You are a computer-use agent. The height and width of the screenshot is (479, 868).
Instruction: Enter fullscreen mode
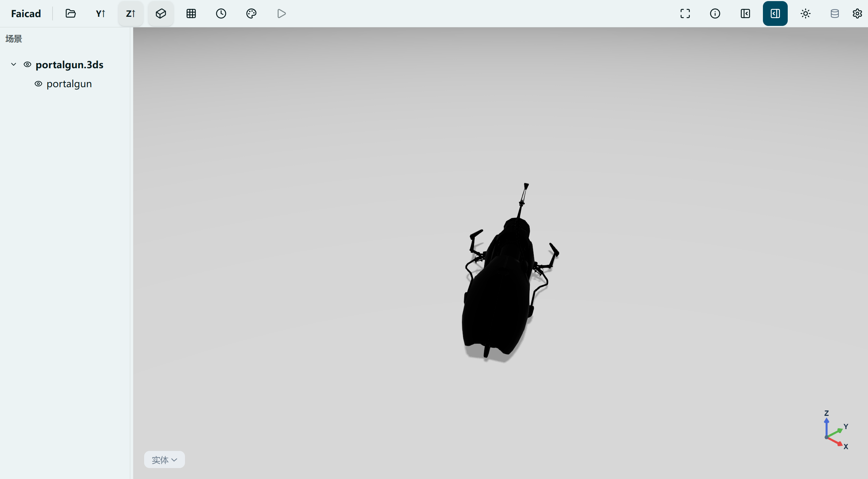(685, 13)
